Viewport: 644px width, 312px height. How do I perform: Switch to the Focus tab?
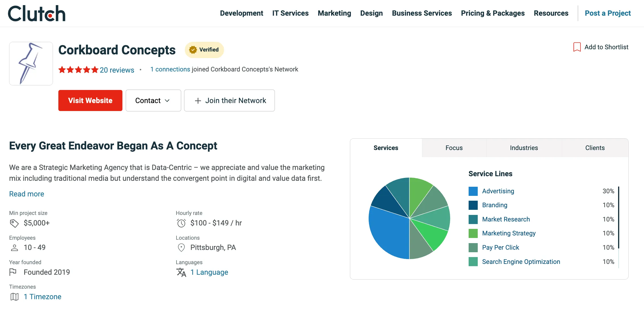[x=454, y=148]
